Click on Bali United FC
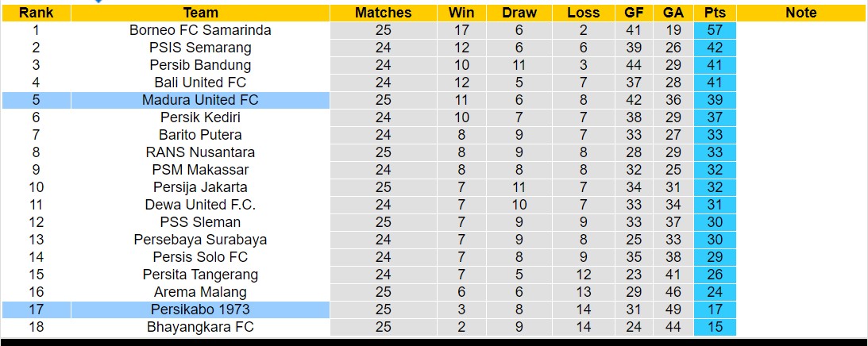The width and height of the screenshot is (868, 346). pyautogui.click(x=200, y=83)
